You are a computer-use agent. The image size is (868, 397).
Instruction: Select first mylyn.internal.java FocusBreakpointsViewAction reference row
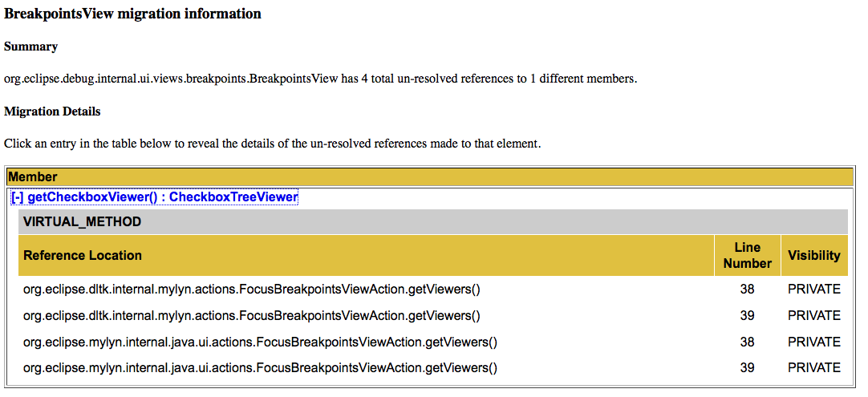click(433, 342)
